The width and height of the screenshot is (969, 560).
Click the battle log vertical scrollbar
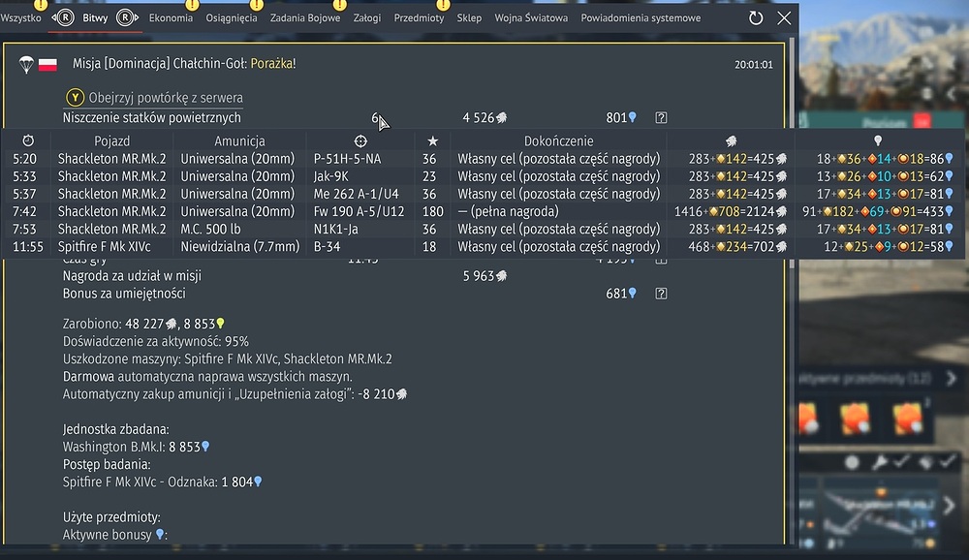point(791,154)
